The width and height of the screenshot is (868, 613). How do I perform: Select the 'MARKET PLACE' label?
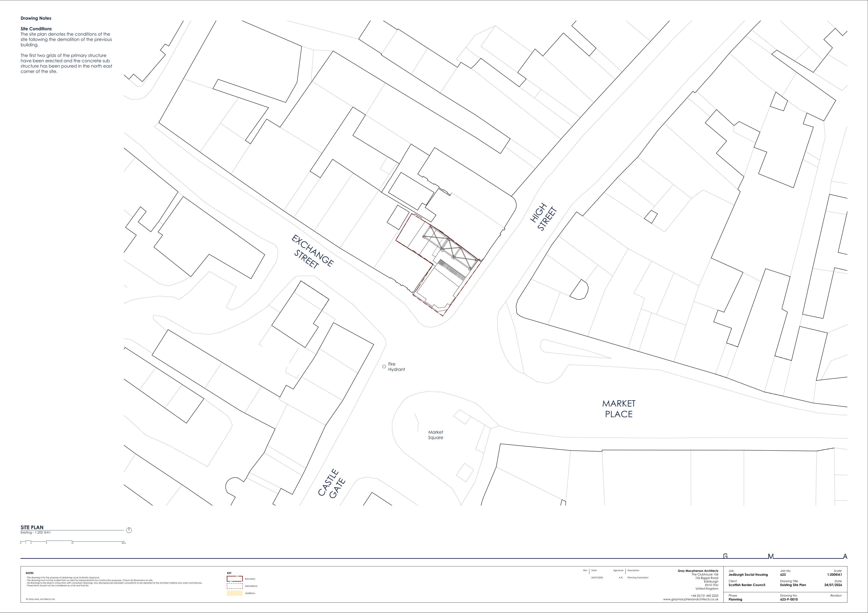619,409
